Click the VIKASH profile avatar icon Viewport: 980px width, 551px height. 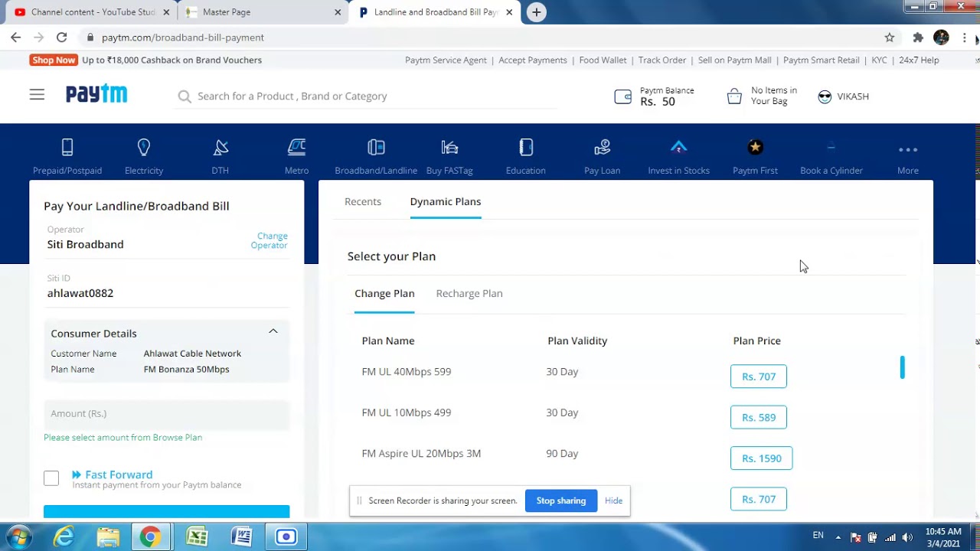(x=825, y=96)
